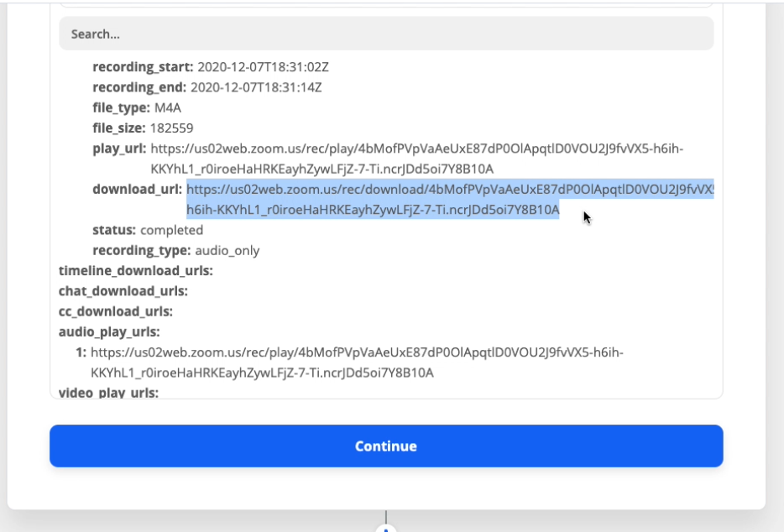This screenshot has width=784, height=532.
Task: Select the file_size value 182559
Action: click(x=171, y=128)
